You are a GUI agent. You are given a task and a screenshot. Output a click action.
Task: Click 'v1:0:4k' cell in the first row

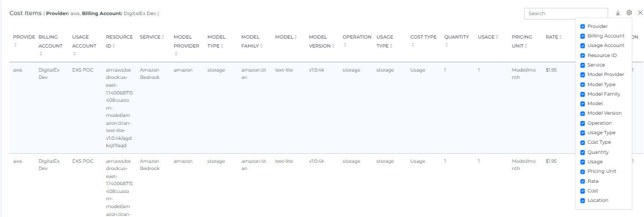317,70
